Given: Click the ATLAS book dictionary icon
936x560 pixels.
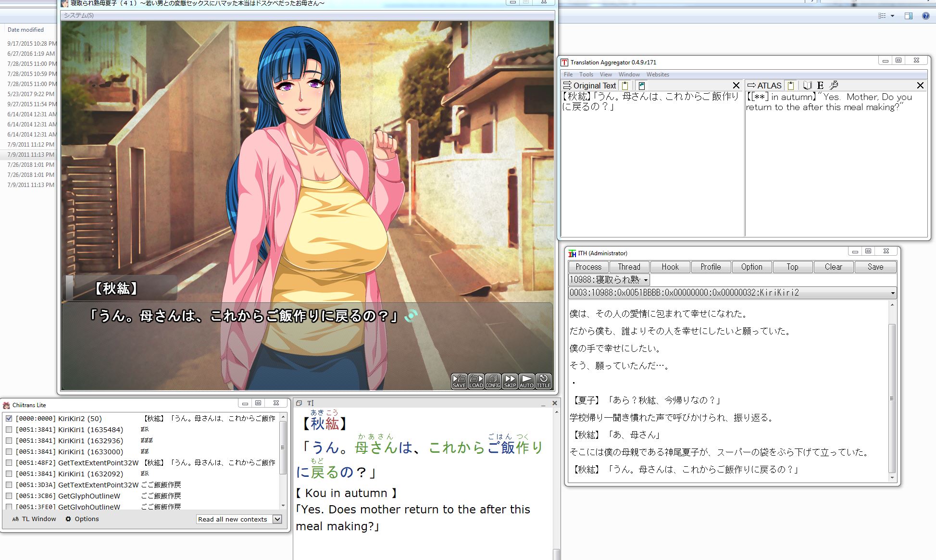Looking at the screenshot, I should 807,86.
